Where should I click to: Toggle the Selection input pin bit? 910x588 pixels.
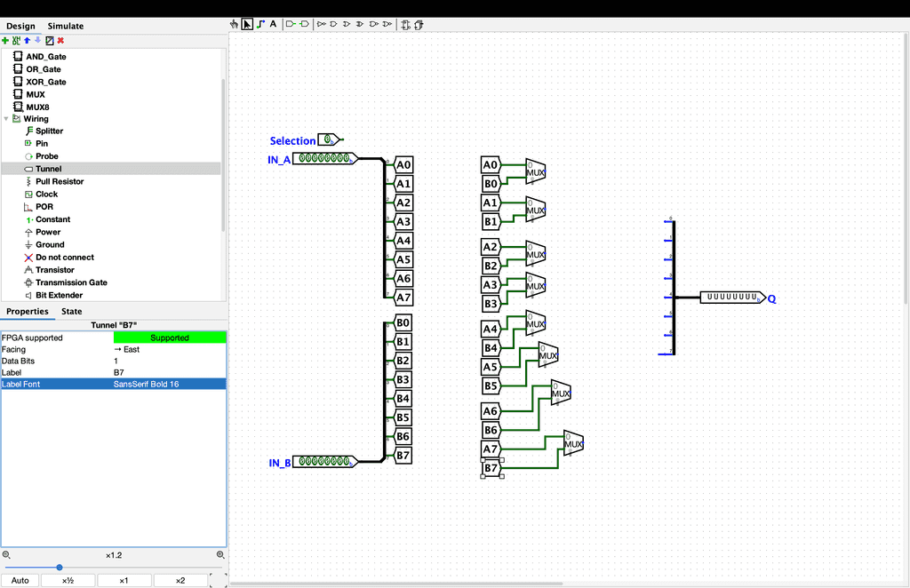pos(328,140)
